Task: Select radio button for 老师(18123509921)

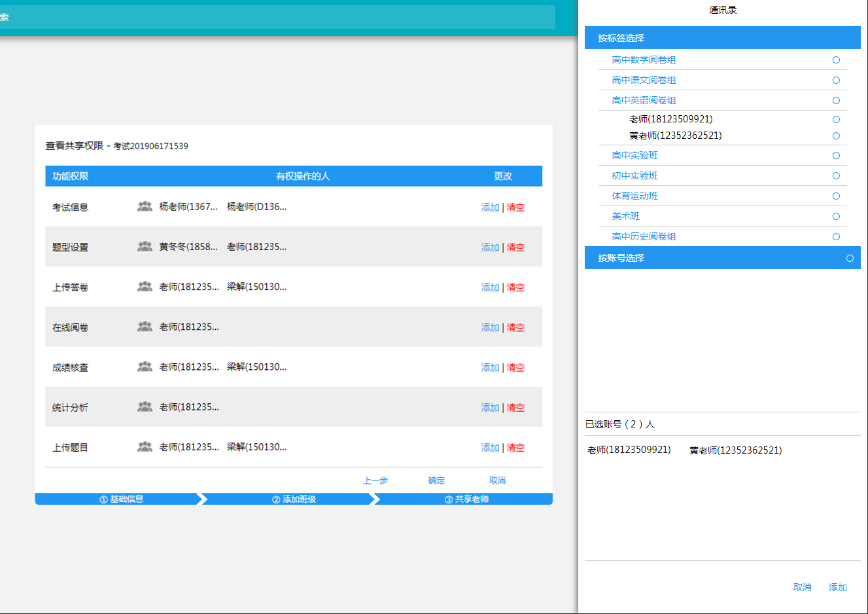Action: tap(836, 119)
